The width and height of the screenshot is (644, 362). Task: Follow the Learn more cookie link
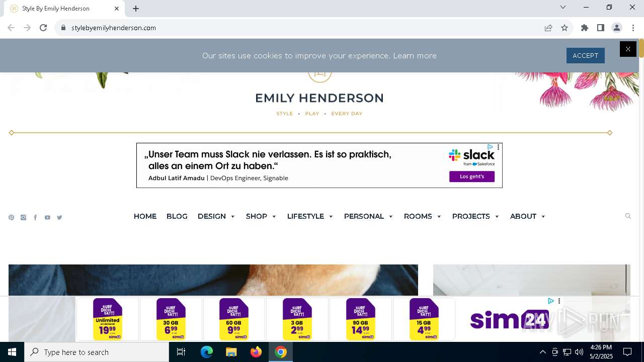click(x=415, y=56)
